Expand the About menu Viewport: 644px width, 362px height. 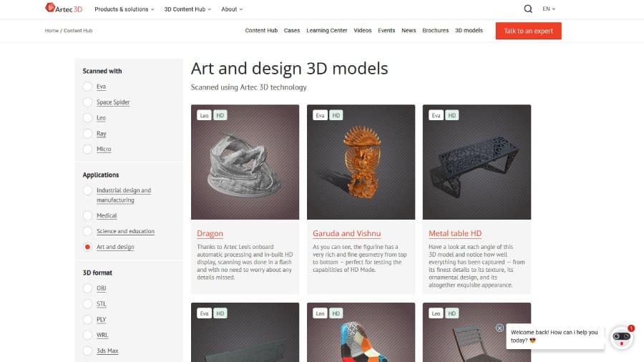click(232, 9)
